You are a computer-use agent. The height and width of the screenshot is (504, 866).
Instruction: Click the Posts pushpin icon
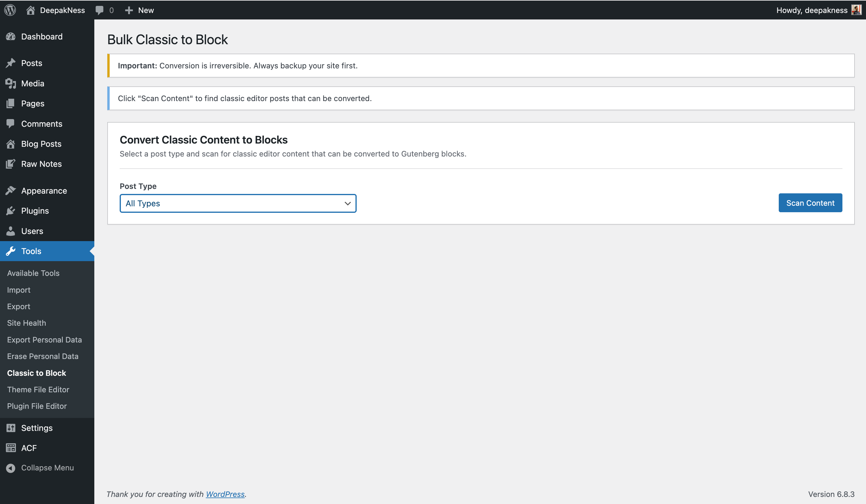tap(11, 63)
